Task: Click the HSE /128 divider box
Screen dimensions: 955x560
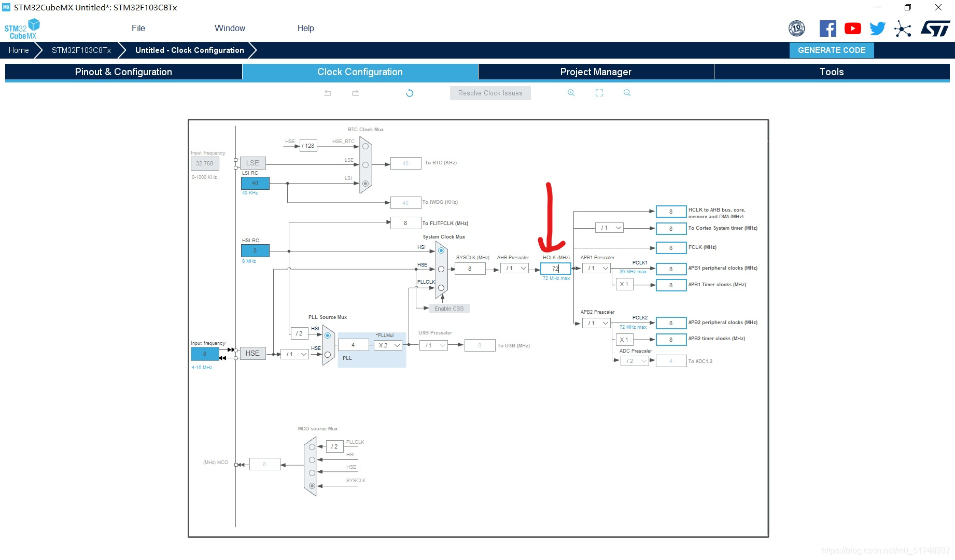Action: click(308, 146)
